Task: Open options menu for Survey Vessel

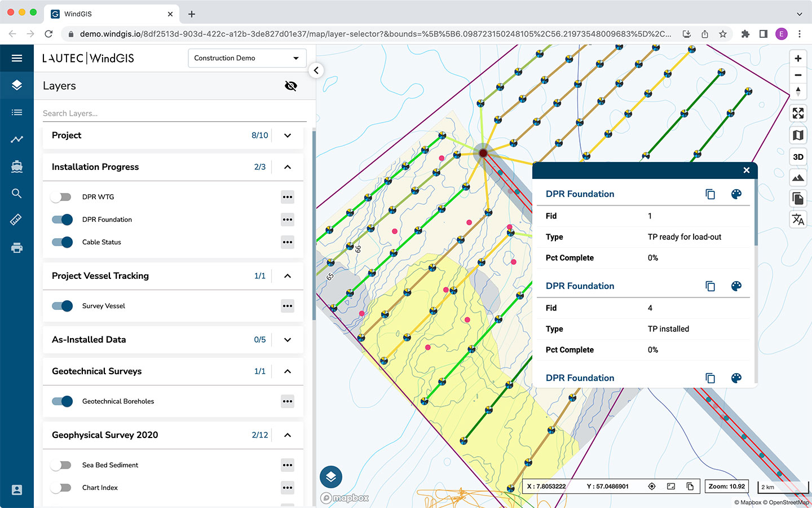Action: click(x=288, y=306)
